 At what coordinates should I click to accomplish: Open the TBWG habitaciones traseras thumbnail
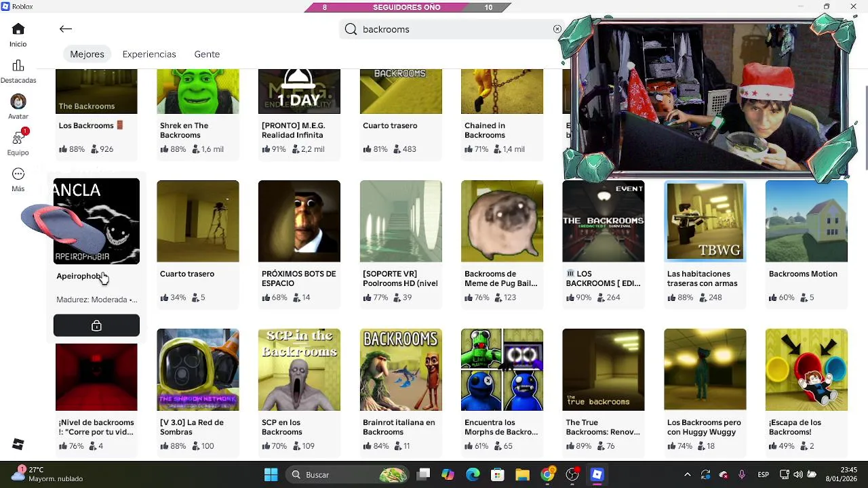tap(705, 221)
